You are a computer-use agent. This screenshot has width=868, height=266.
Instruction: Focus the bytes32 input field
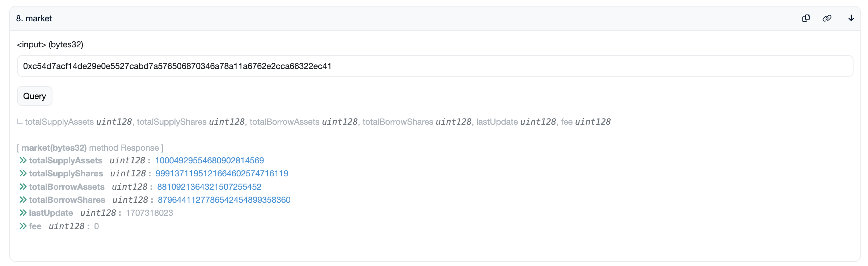click(434, 66)
